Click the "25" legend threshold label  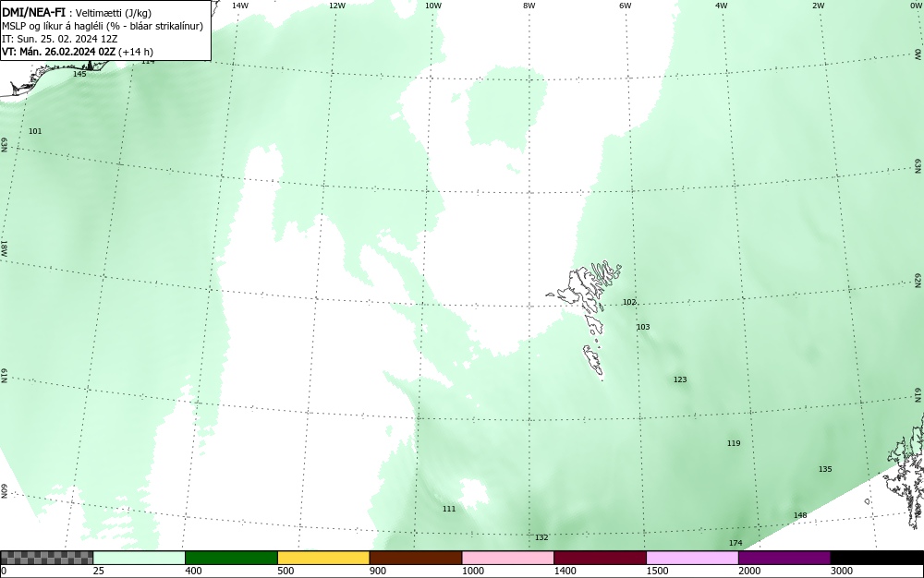[x=99, y=571]
